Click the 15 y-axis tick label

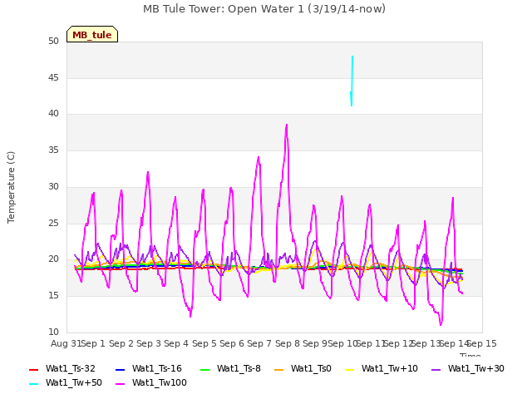point(53,296)
